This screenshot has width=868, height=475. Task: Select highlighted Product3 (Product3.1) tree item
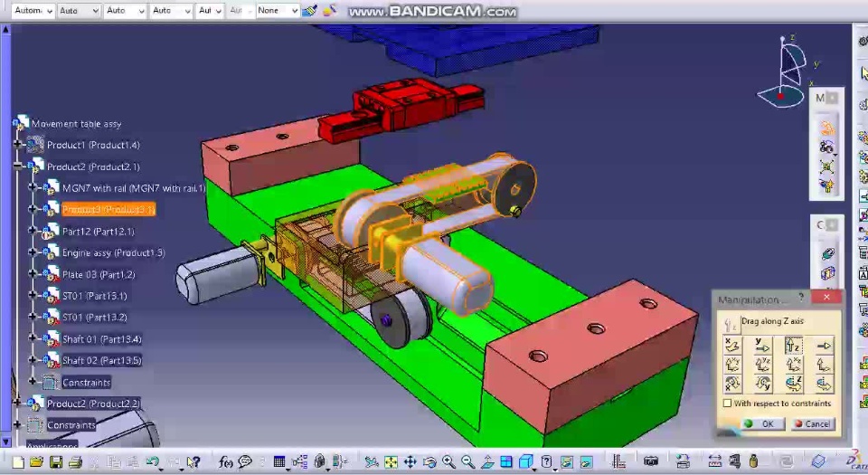tap(108, 209)
